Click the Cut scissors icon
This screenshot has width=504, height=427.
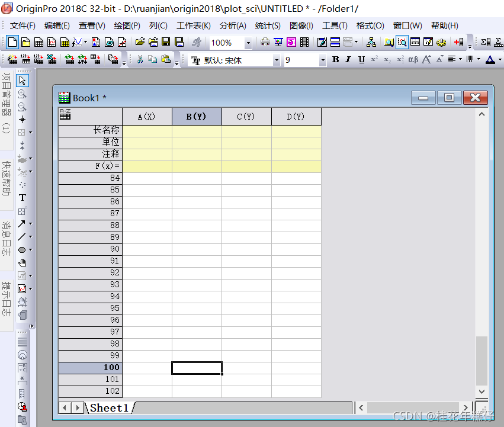point(140,59)
